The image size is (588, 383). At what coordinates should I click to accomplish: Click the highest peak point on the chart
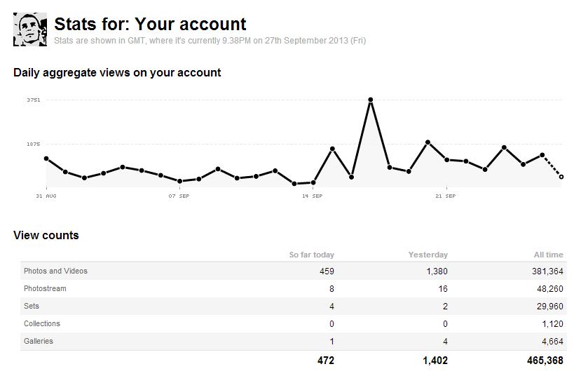click(371, 100)
